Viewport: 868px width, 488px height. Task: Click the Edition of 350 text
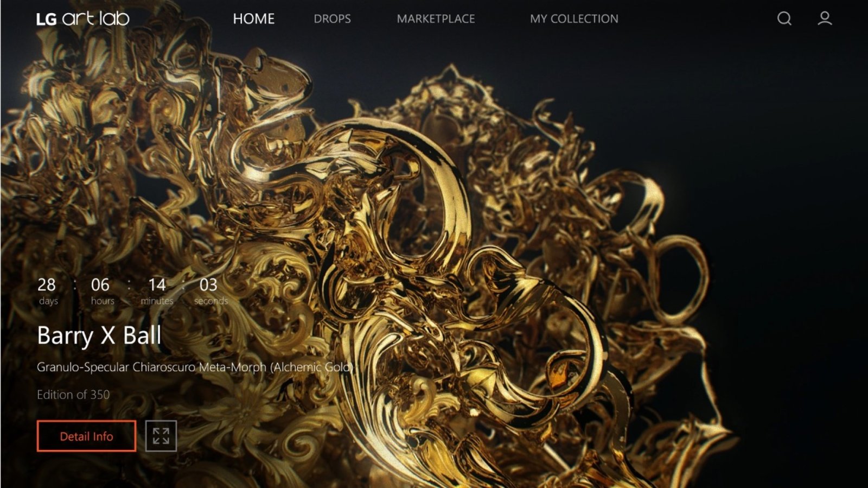73,395
